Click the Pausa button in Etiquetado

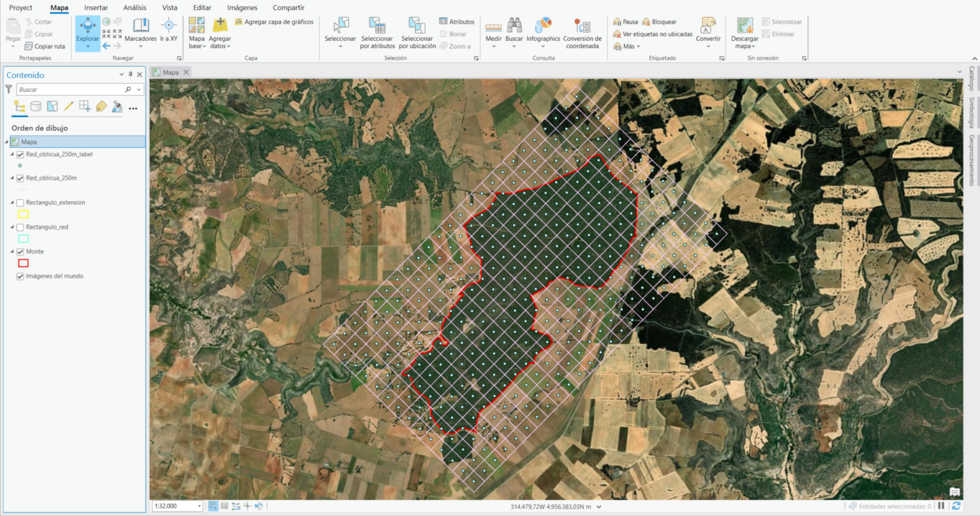[626, 21]
